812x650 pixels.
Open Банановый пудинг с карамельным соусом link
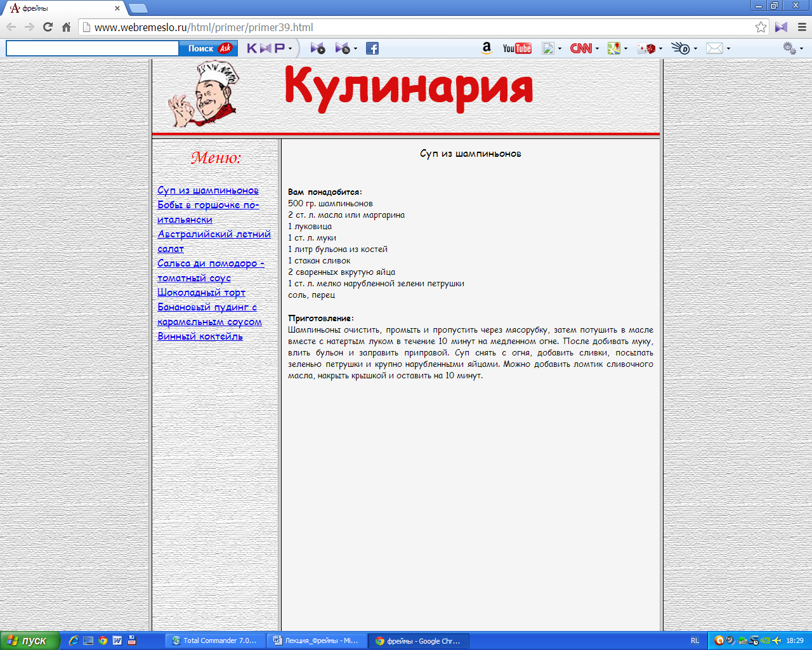[x=209, y=314]
